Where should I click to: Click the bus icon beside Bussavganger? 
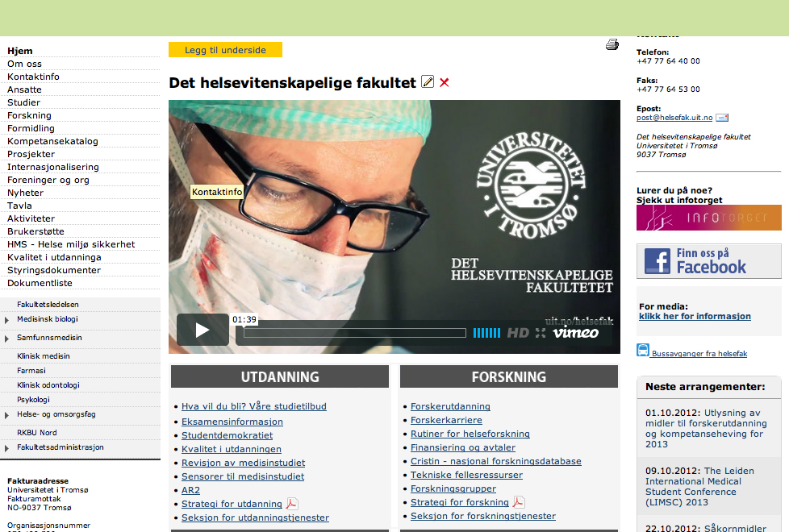[x=642, y=350]
